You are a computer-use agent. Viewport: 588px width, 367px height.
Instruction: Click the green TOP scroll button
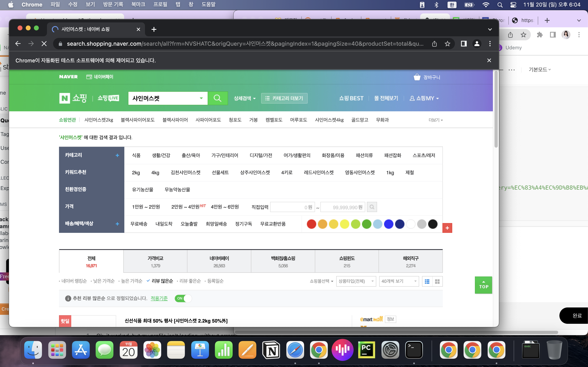point(483,285)
